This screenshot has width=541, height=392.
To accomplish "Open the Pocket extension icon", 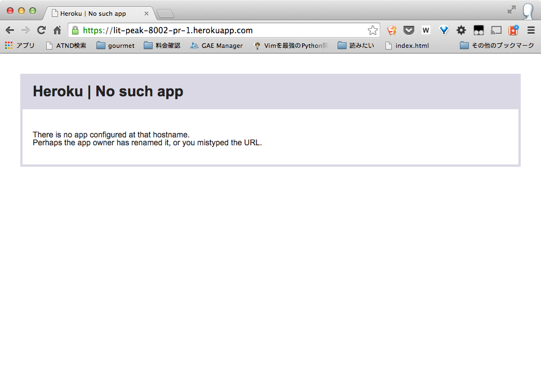I will pos(409,30).
